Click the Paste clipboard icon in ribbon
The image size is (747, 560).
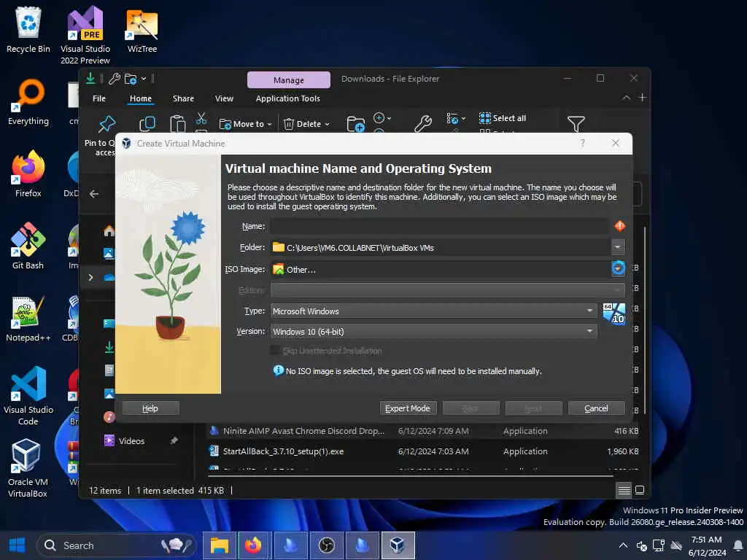tap(178, 124)
